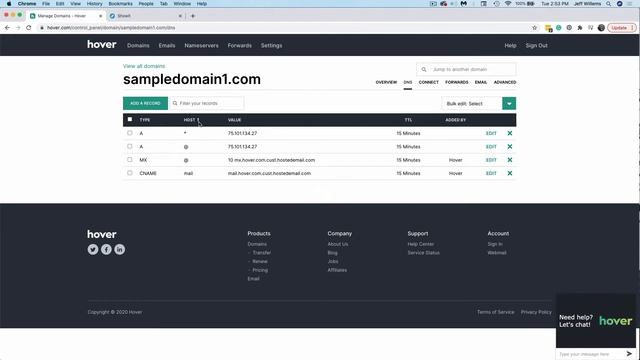Open Help in top navigation
The width and height of the screenshot is (640, 360).
pyautogui.click(x=510, y=46)
